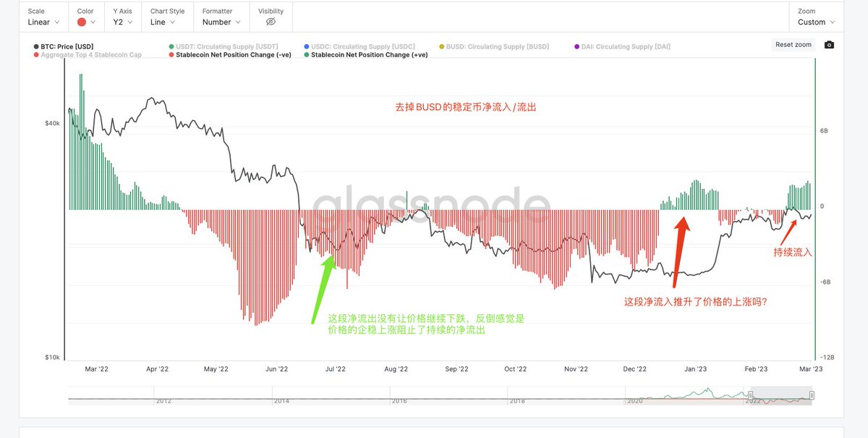
Task: Click the -12B right axis label
Action: 826,358
